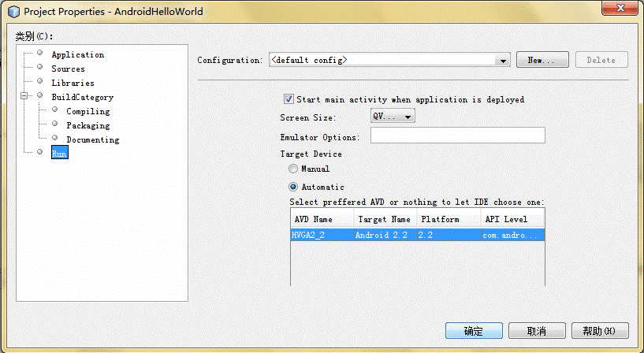Screen dimensions: 644x353
Task: Click the com.andro... API level cell
Action: [x=512, y=235]
